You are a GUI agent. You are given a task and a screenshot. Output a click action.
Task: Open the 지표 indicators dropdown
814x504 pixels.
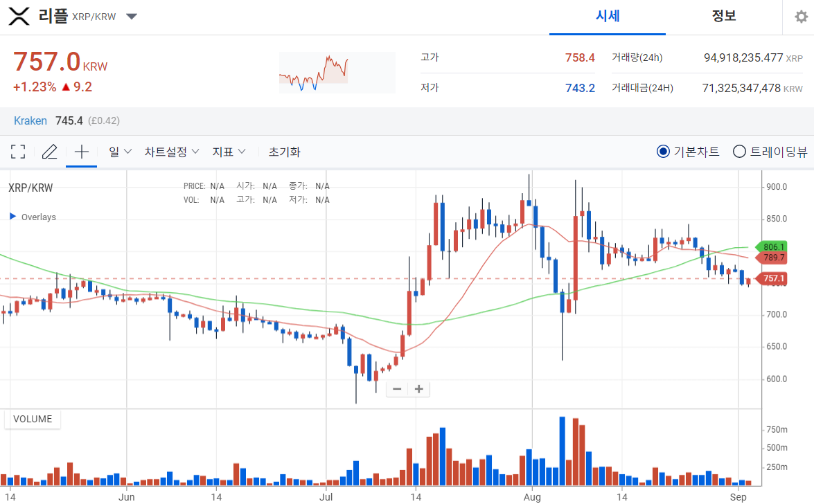coord(229,152)
